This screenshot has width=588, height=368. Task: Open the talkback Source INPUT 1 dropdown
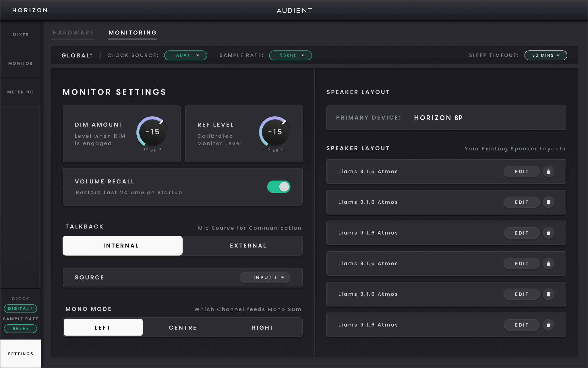click(265, 277)
